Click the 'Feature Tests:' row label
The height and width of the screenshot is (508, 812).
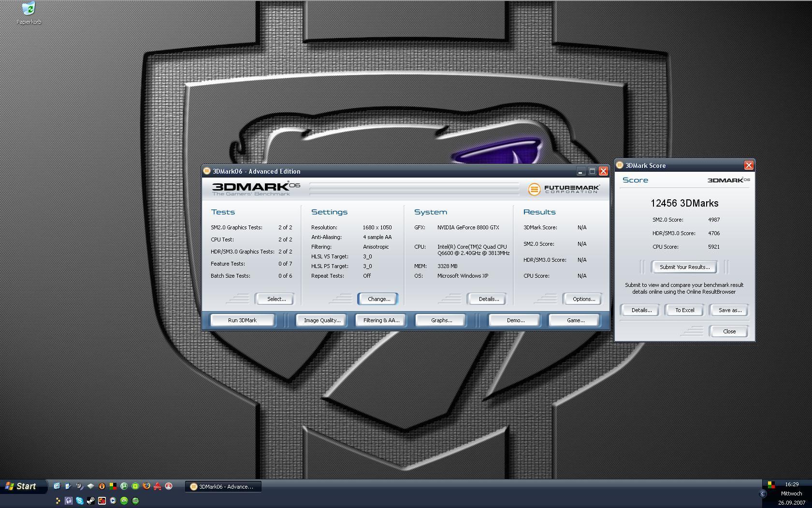[x=228, y=264]
